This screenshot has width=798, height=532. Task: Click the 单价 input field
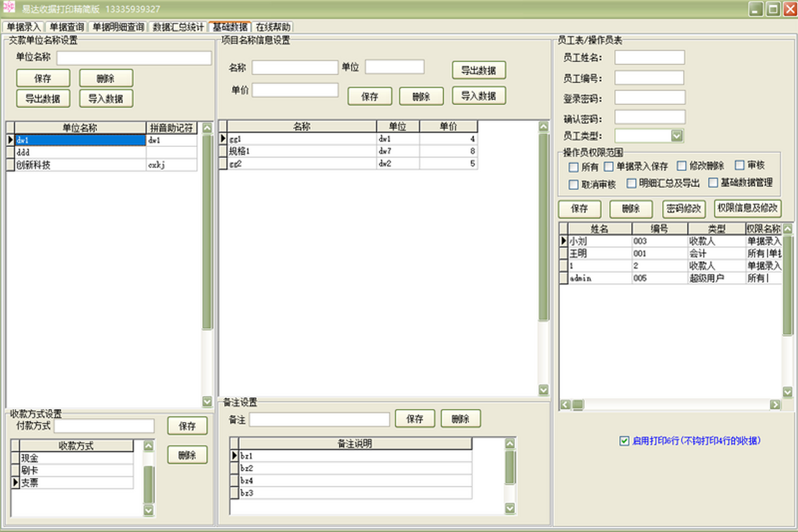click(x=295, y=90)
